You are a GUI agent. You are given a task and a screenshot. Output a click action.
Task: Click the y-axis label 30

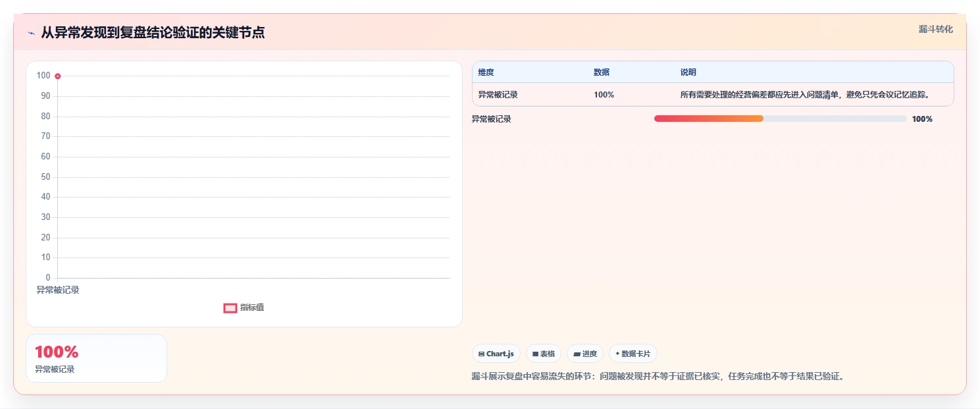[x=45, y=217]
